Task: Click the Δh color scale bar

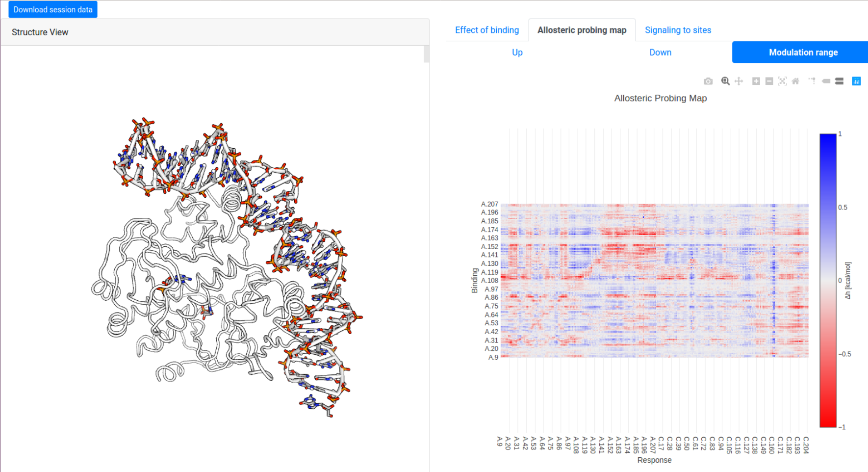Action: pyautogui.click(x=828, y=280)
